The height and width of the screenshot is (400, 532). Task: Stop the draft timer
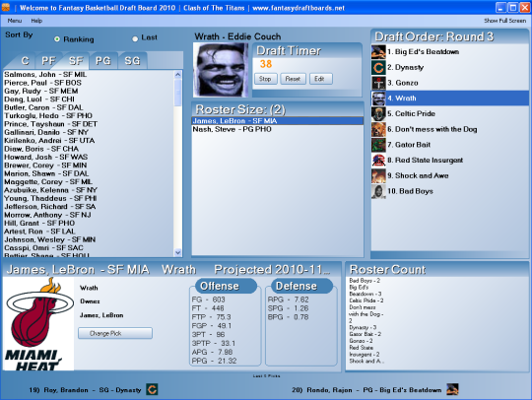coord(266,79)
